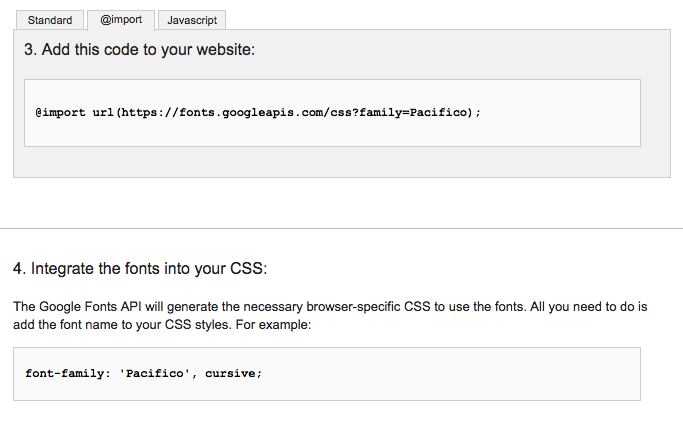Click the word 'cursive' in the code

[x=234, y=374]
